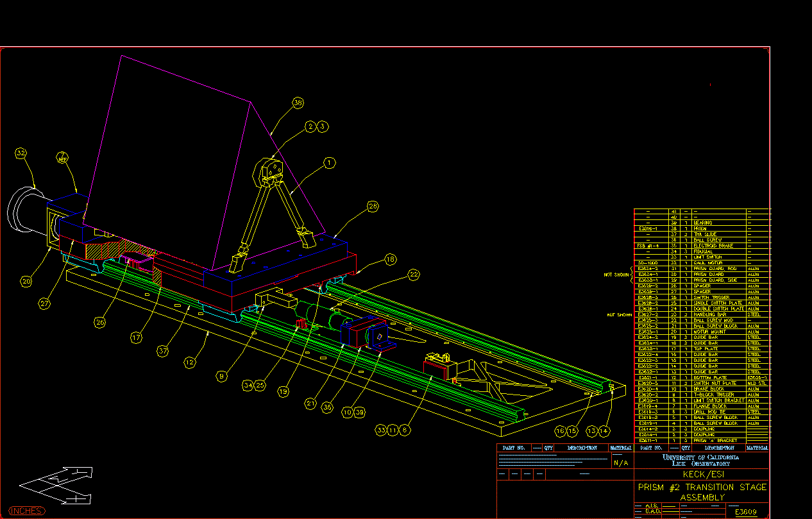Click balloon callout 9
The height and width of the screenshot is (519, 812).
pyautogui.click(x=222, y=377)
